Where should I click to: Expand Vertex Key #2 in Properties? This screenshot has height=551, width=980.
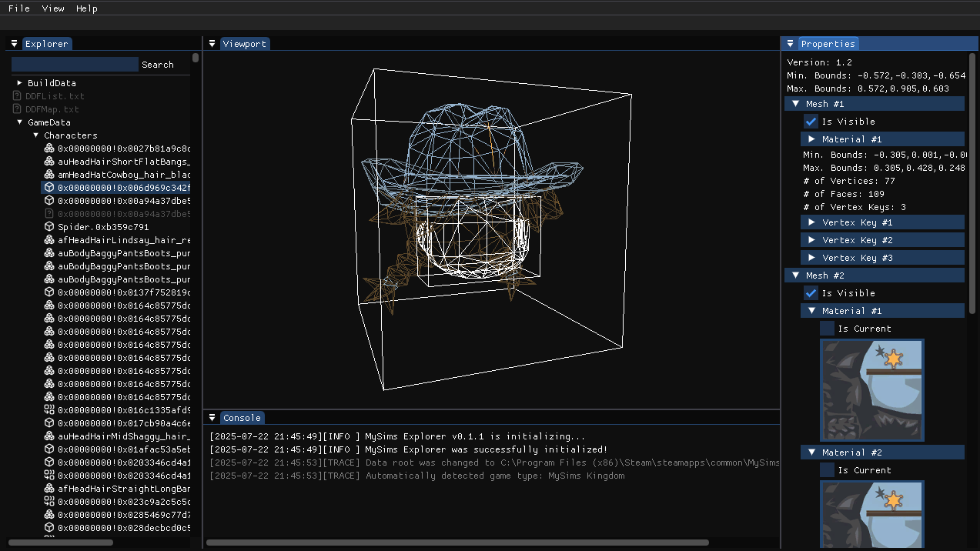point(811,239)
